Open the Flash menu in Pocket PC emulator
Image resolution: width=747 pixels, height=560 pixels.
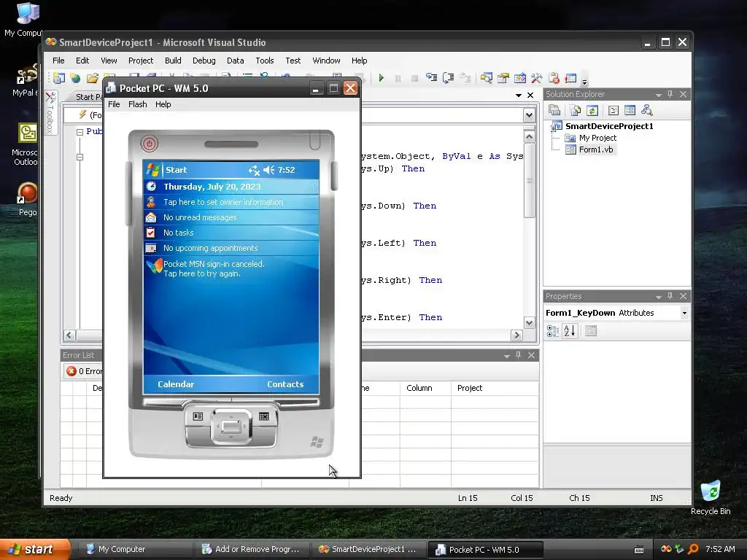(x=138, y=104)
